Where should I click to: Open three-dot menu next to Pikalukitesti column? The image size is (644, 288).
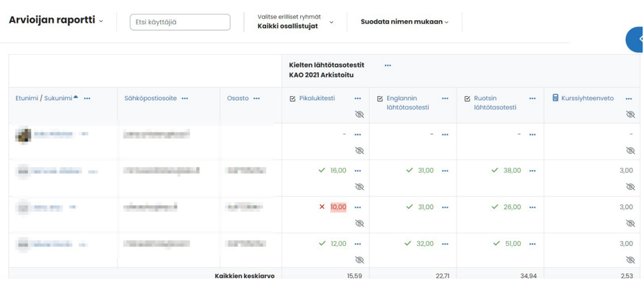point(358,99)
